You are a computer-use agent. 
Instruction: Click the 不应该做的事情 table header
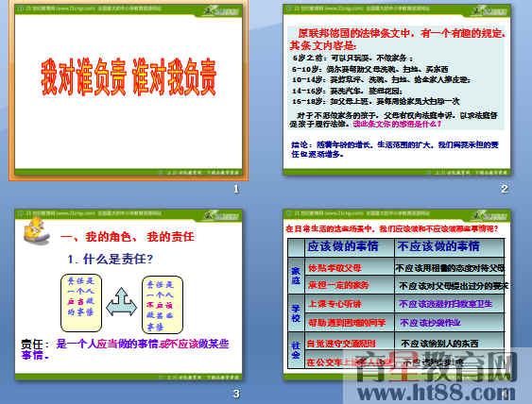[x=438, y=246]
